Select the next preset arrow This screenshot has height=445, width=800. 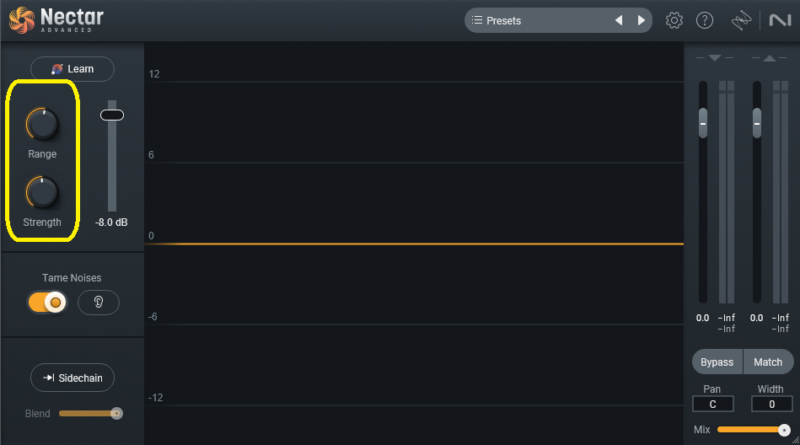[641, 20]
